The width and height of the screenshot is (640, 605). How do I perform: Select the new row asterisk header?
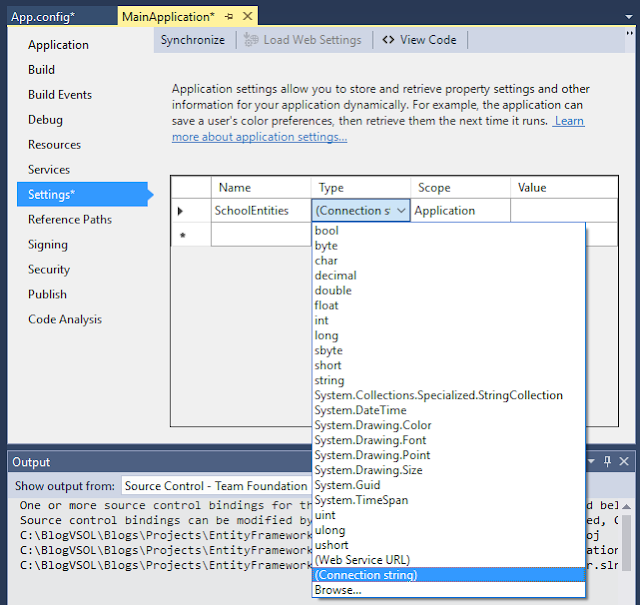point(191,235)
